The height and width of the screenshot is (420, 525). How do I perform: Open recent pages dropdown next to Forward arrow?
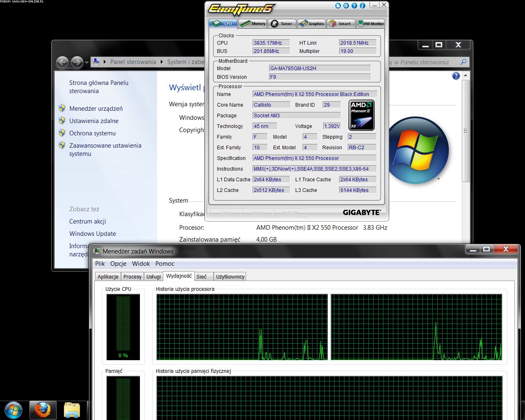(x=87, y=62)
